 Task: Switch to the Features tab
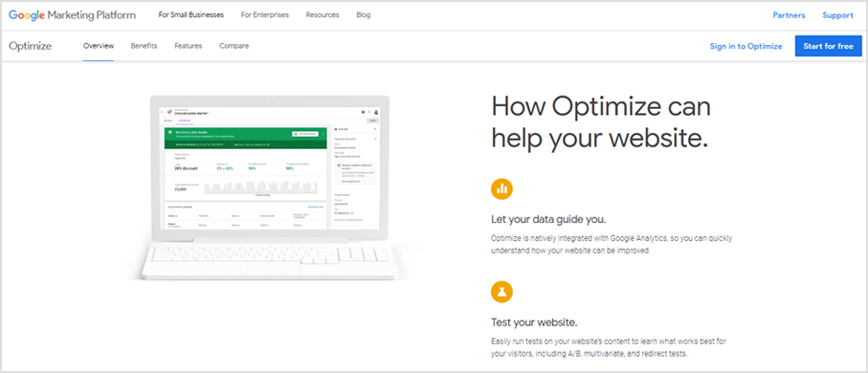189,46
